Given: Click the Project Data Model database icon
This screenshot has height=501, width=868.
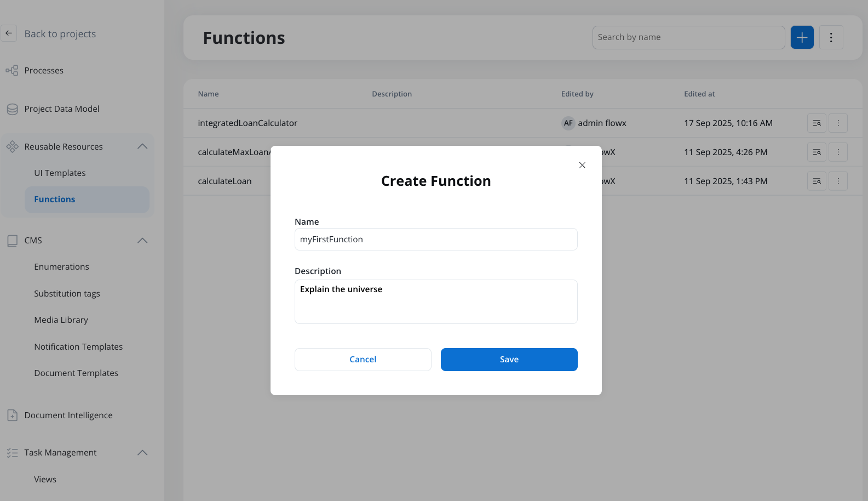Looking at the screenshot, I should pos(12,109).
